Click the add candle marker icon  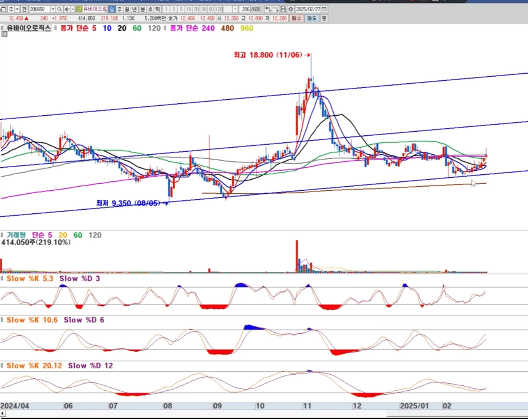(x=268, y=9)
